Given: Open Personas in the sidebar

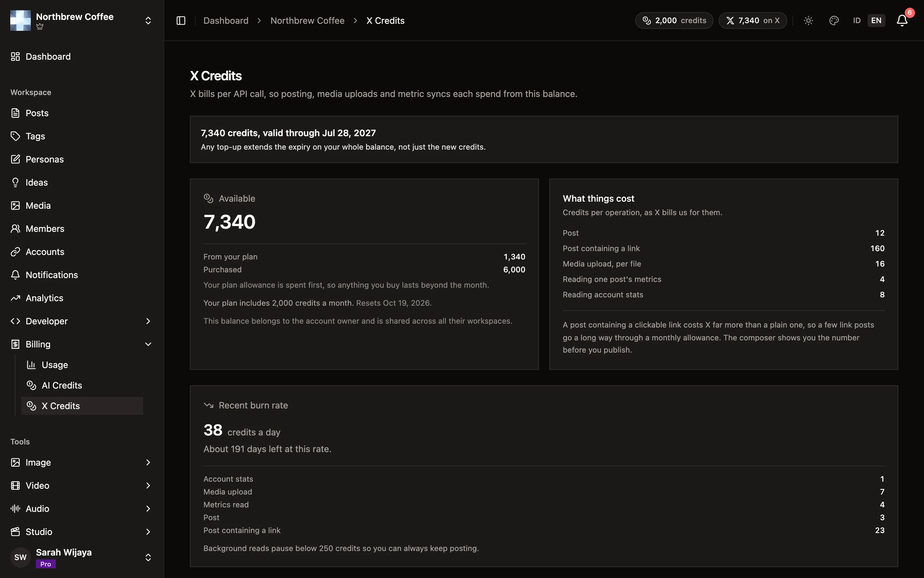Looking at the screenshot, I should (x=82, y=159).
